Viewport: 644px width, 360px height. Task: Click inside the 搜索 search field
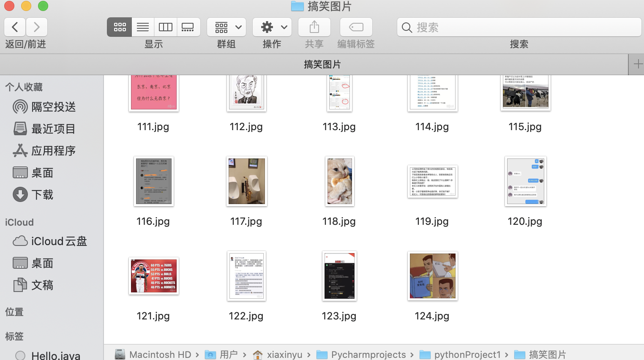tap(519, 27)
